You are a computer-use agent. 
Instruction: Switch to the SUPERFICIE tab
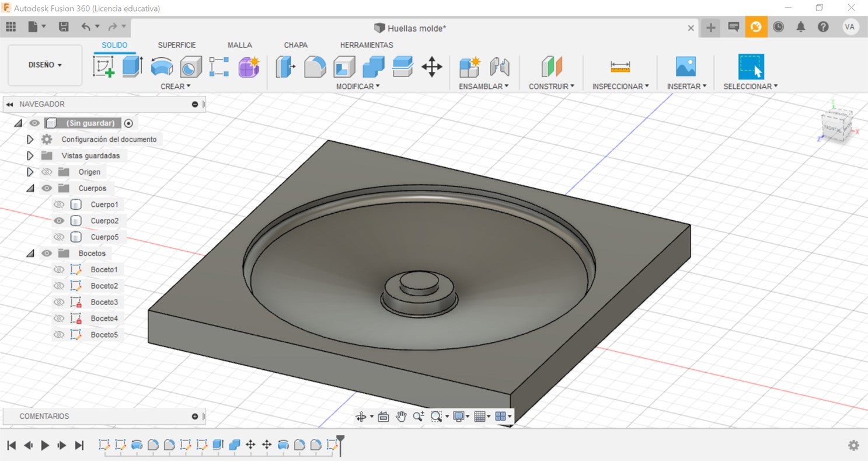pyautogui.click(x=177, y=45)
